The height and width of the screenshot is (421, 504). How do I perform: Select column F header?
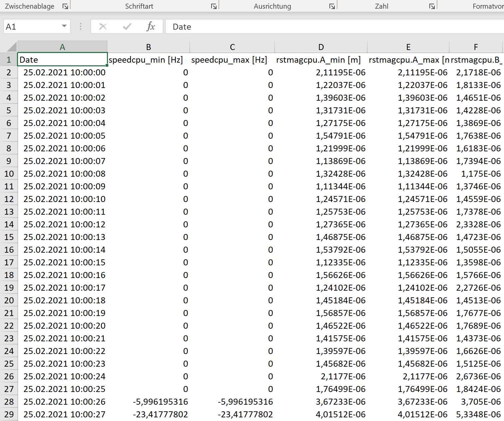pos(476,47)
